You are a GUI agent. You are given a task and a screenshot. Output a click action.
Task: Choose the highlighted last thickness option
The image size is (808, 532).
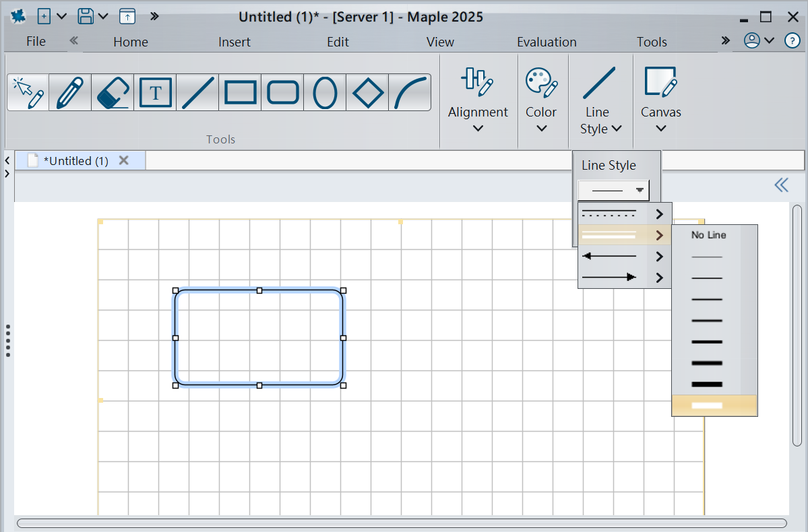(x=714, y=405)
